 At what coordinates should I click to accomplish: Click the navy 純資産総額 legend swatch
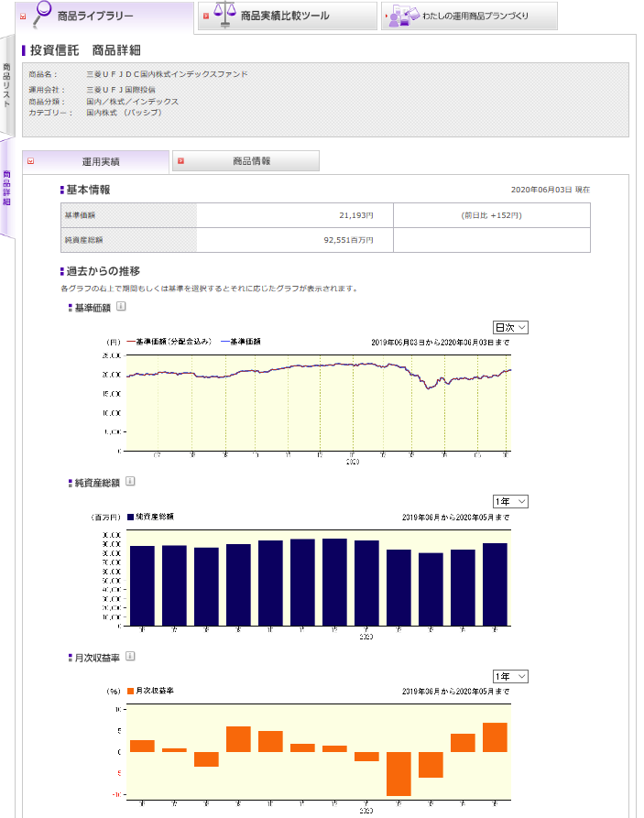coord(131,517)
